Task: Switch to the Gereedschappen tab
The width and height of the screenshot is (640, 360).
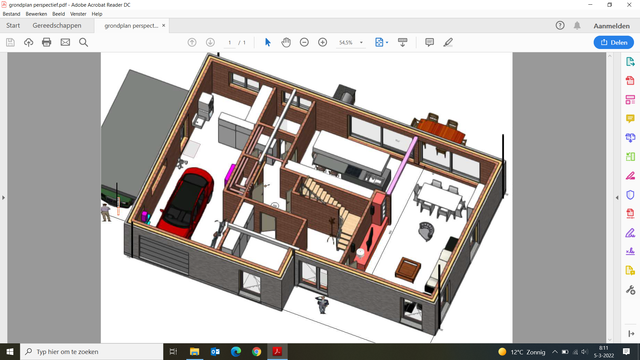Action: [57, 25]
